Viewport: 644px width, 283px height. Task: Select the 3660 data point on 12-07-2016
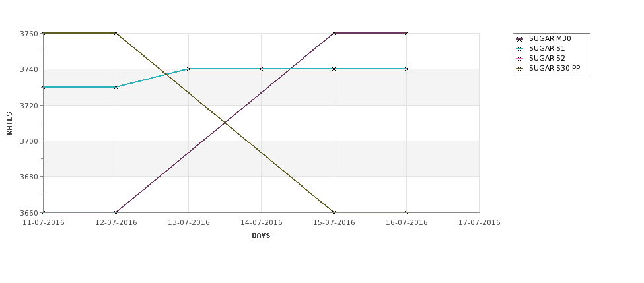(116, 212)
